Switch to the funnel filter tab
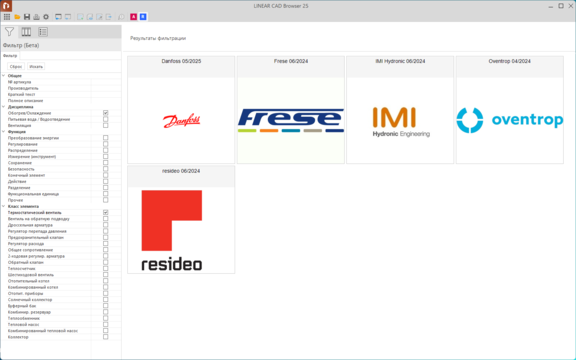Screen dimensions: 576x360 click(x=9, y=32)
